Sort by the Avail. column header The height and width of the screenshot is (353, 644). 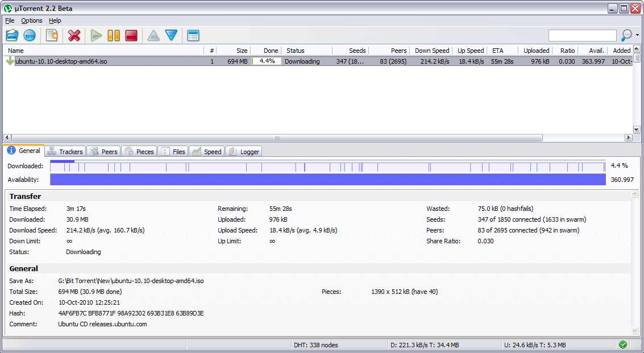coord(593,51)
